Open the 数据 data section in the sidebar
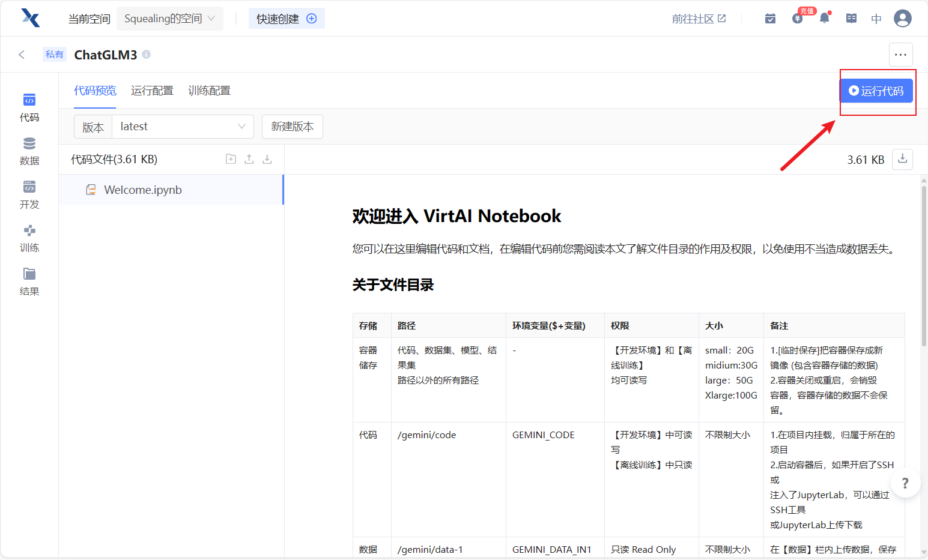The height and width of the screenshot is (560, 928). [29, 151]
